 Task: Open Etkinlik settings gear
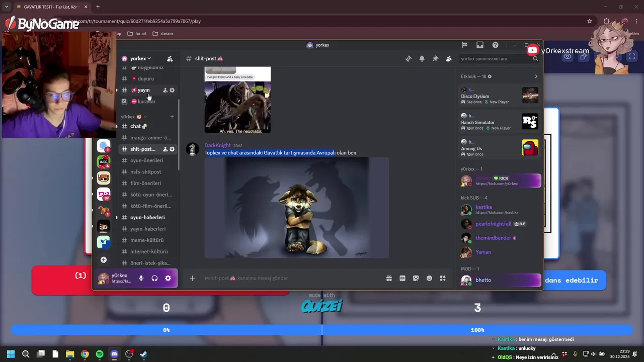[x=490, y=76]
